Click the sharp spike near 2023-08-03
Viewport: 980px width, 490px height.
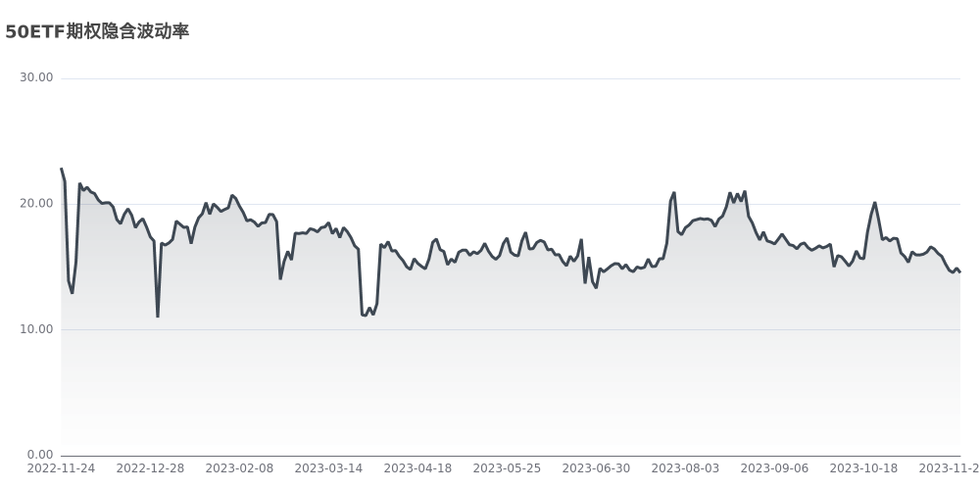tap(674, 193)
